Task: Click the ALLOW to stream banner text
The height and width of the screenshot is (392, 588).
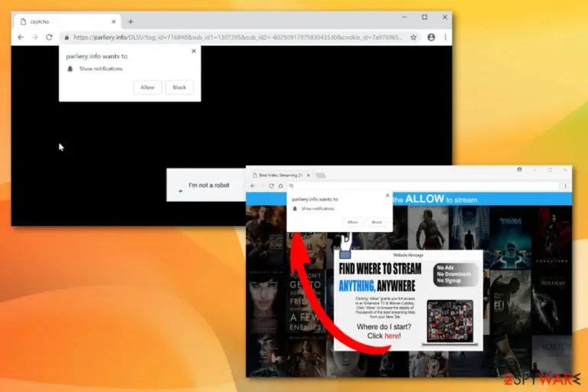Action: [435, 199]
